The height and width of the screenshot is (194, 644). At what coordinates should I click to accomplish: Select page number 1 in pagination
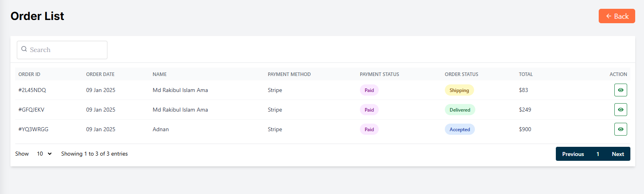pos(598,154)
